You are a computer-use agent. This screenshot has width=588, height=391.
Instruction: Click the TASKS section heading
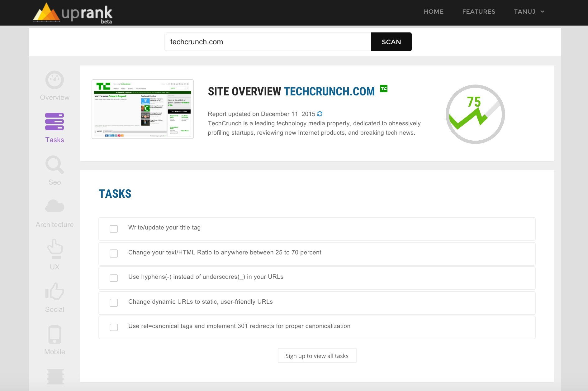click(x=115, y=194)
